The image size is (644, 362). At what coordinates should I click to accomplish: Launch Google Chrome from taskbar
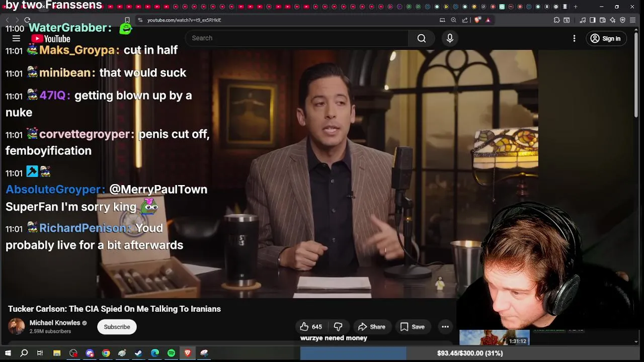click(x=106, y=353)
